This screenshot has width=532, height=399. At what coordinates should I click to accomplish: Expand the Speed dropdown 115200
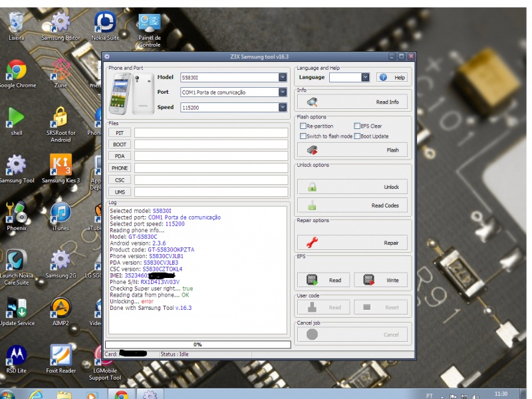283,107
